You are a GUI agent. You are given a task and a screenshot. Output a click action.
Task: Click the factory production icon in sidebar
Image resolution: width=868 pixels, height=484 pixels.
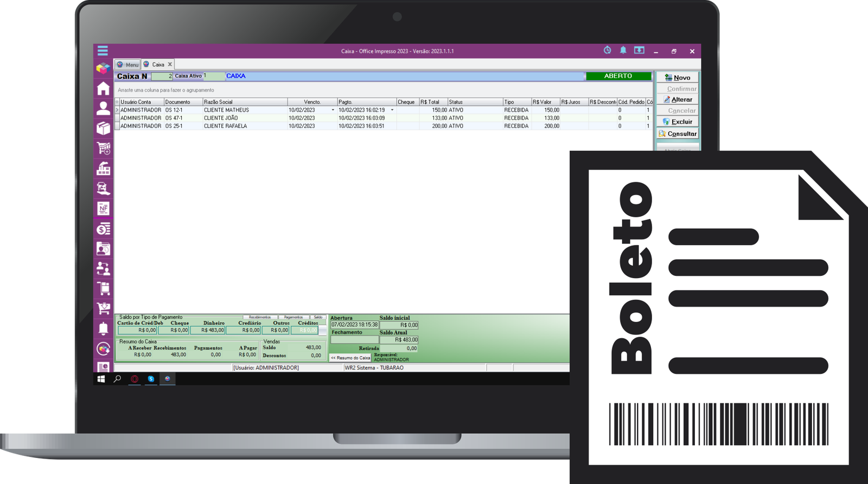[x=103, y=169]
